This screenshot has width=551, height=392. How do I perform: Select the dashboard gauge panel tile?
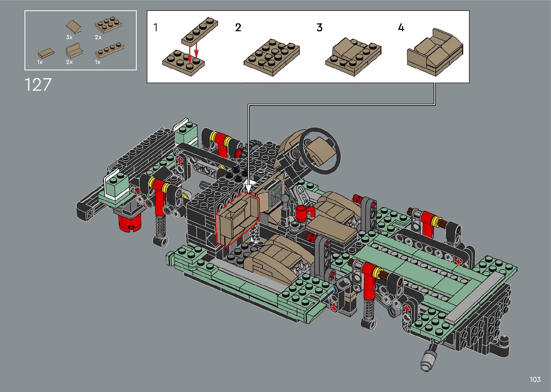coord(276,197)
